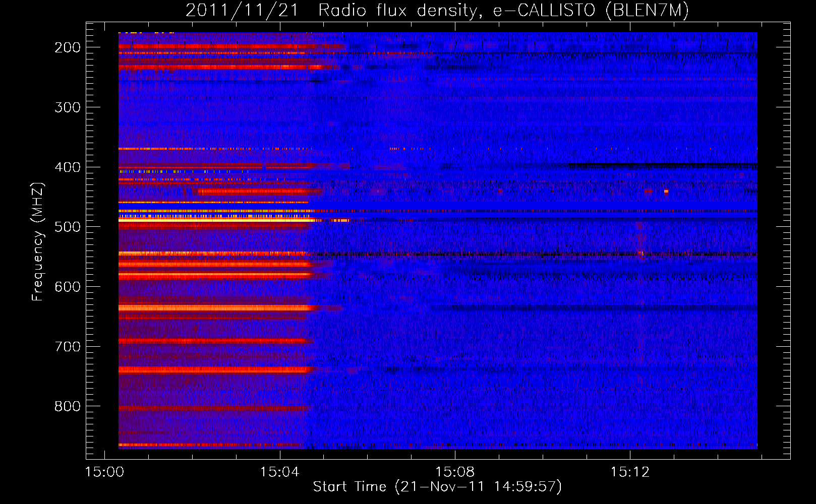
Task: Click the 15:08 time axis label
Action: click(x=455, y=472)
